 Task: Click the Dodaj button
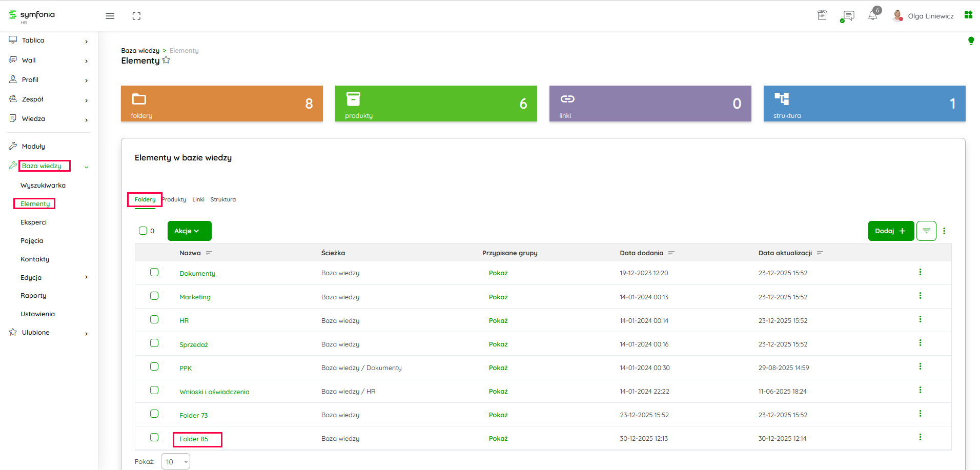tap(890, 231)
